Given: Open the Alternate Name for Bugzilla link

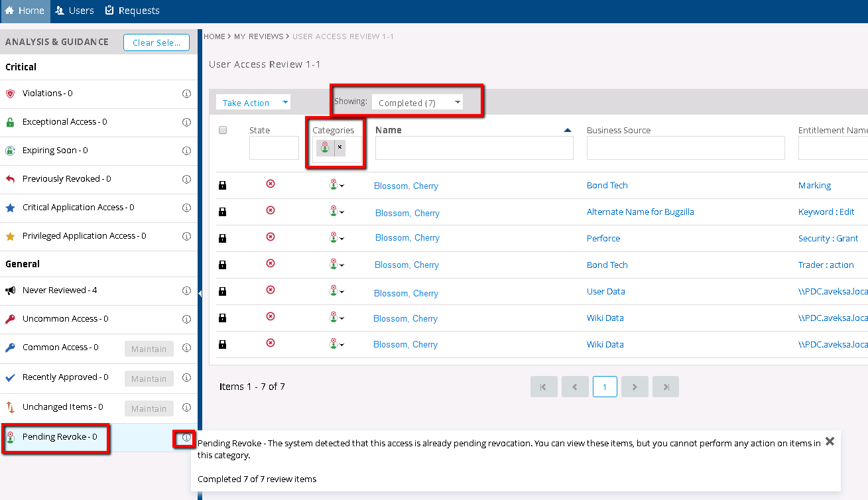Looking at the screenshot, I should pyautogui.click(x=640, y=212).
